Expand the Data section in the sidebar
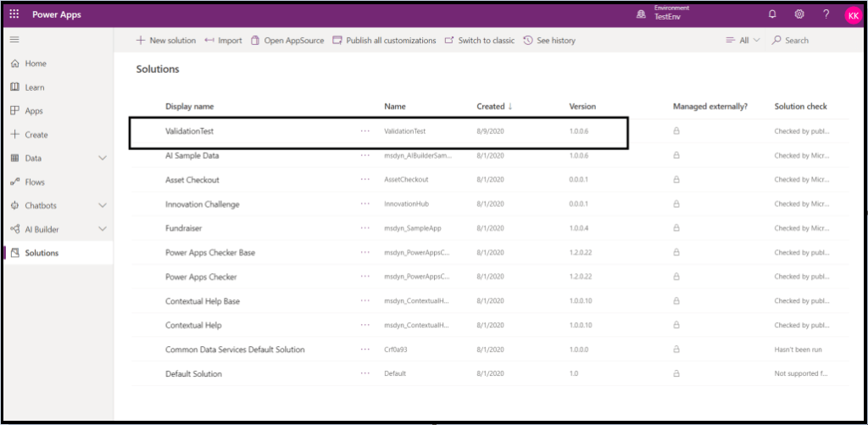 point(103,159)
